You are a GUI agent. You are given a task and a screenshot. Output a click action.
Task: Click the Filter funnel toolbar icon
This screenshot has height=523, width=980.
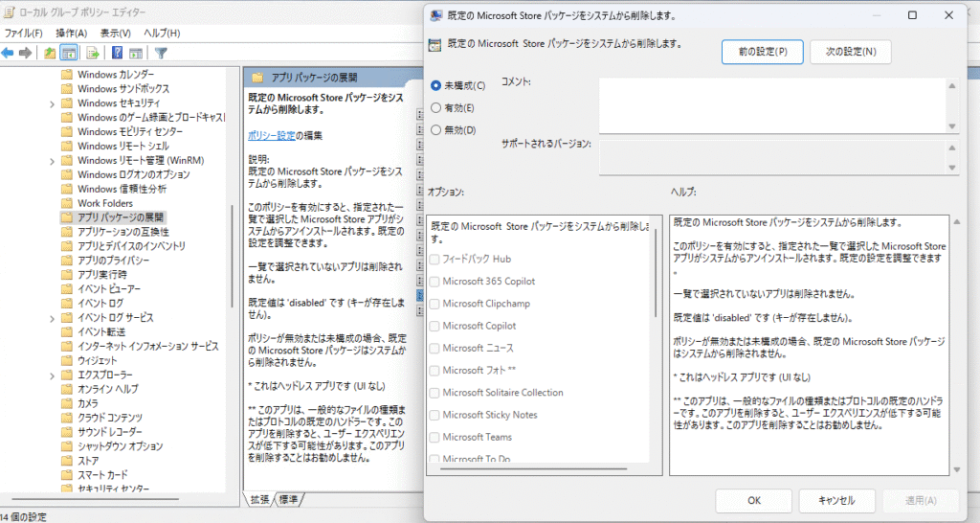(x=161, y=54)
